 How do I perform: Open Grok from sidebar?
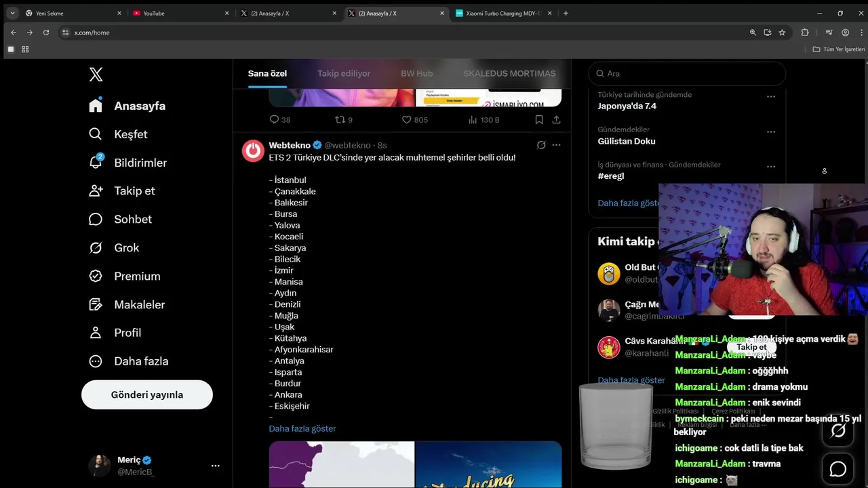(113, 247)
